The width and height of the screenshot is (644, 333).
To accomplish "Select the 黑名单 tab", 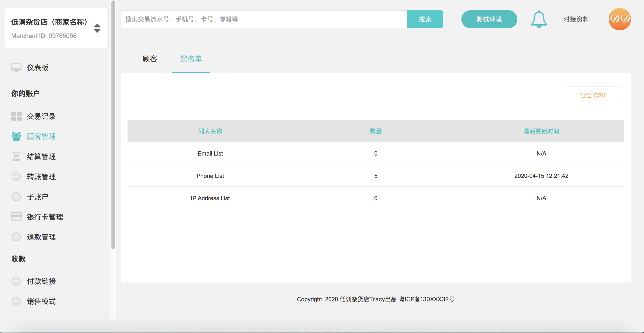I will [191, 59].
